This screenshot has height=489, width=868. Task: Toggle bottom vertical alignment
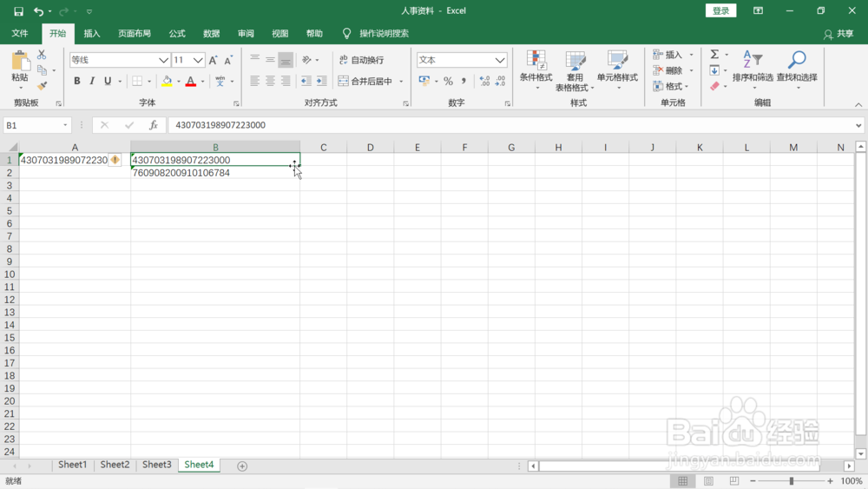(286, 60)
